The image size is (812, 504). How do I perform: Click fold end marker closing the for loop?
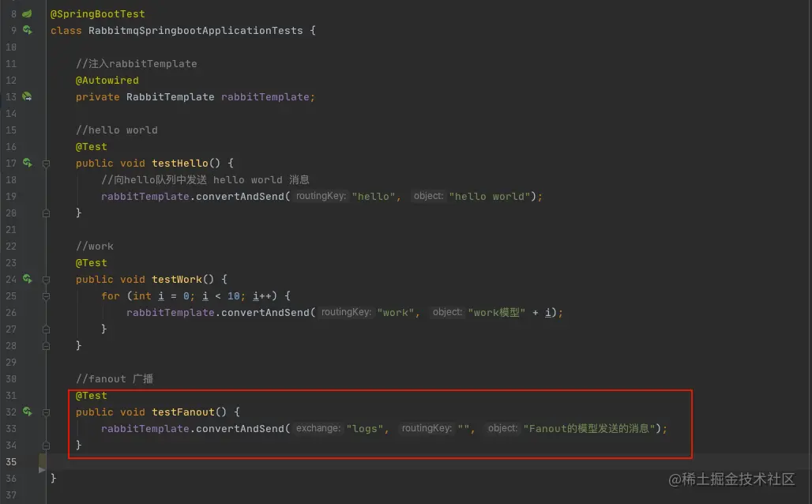coord(46,329)
